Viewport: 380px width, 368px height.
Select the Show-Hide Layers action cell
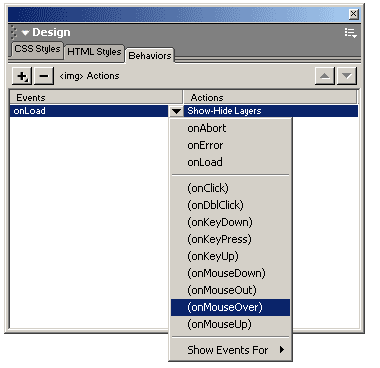271,111
